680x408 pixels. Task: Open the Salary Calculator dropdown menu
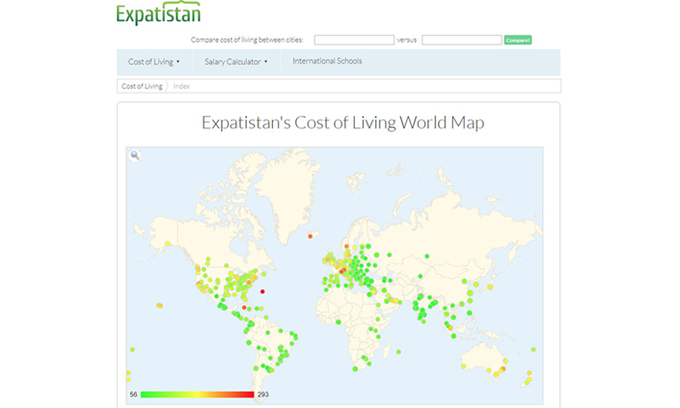236,62
